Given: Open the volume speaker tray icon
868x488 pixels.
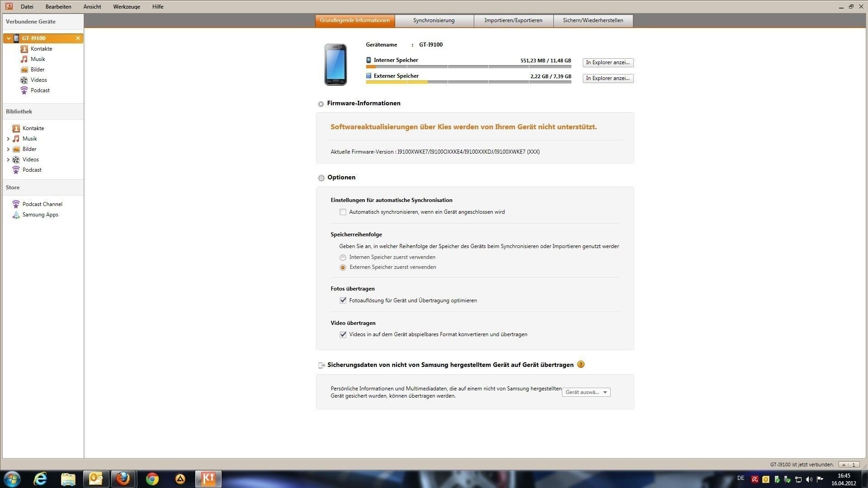Looking at the screenshot, I should 809,479.
